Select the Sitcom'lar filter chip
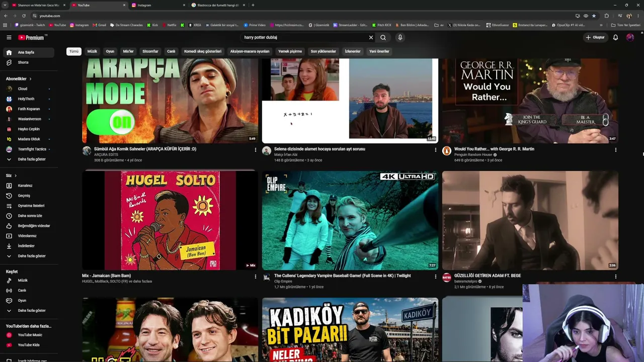Viewport: 644px width, 362px height. [150, 51]
